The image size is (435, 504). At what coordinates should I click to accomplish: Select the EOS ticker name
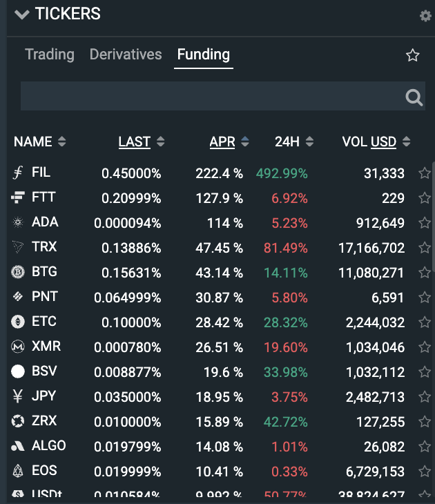[x=44, y=471]
